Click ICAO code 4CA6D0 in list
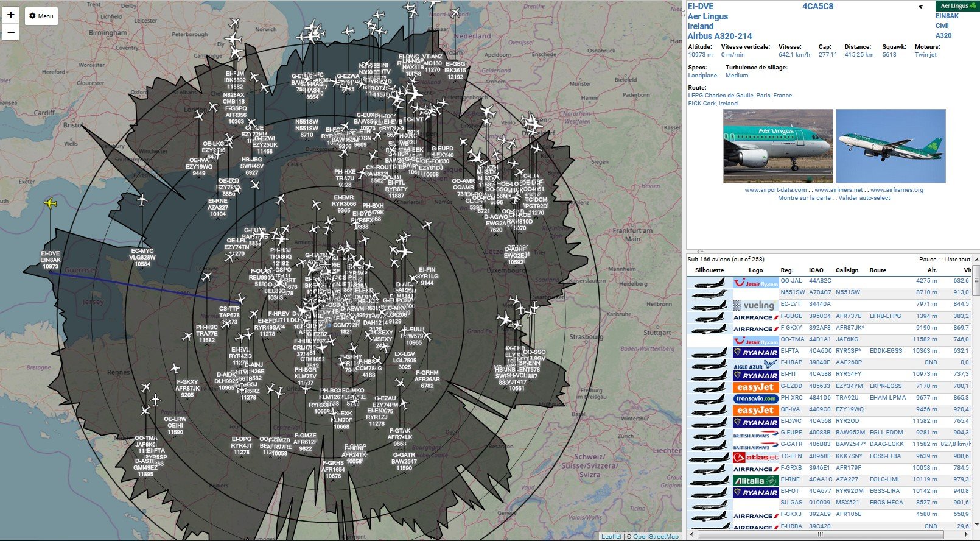Image resolution: width=980 pixels, height=541 pixels. click(820, 352)
